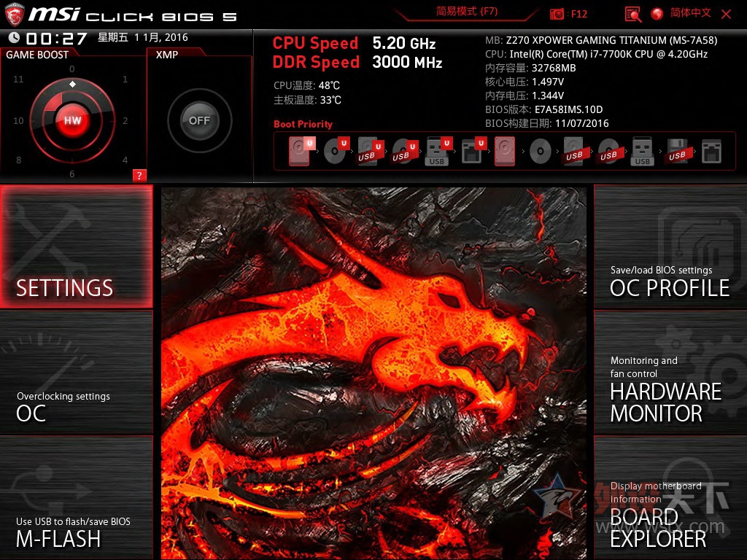Select UEFI hard disk boot device icon
This screenshot has height=560, width=747.
pos(301,151)
